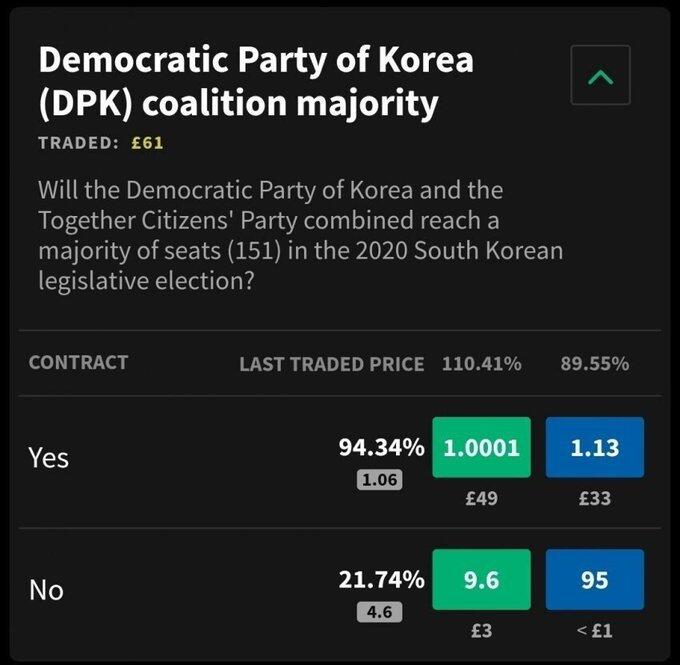Click the 21.74% last traded price for No
Image resolution: width=680 pixels, height=665 pixels.
[382, 580]
